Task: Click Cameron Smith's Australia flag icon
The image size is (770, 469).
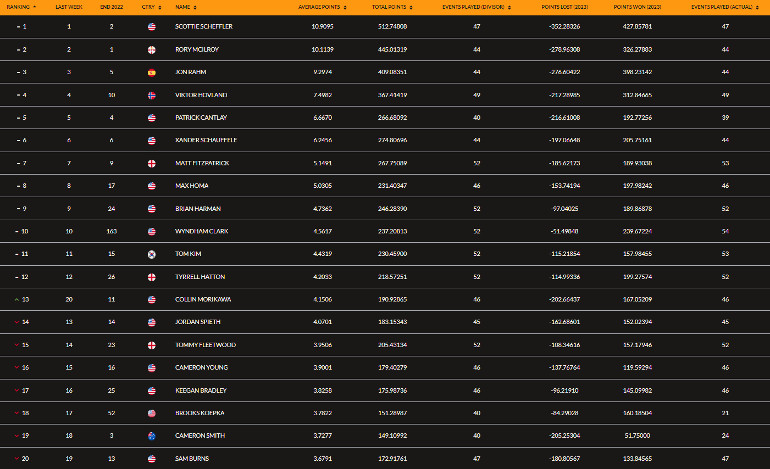Action: click(152, 436)
